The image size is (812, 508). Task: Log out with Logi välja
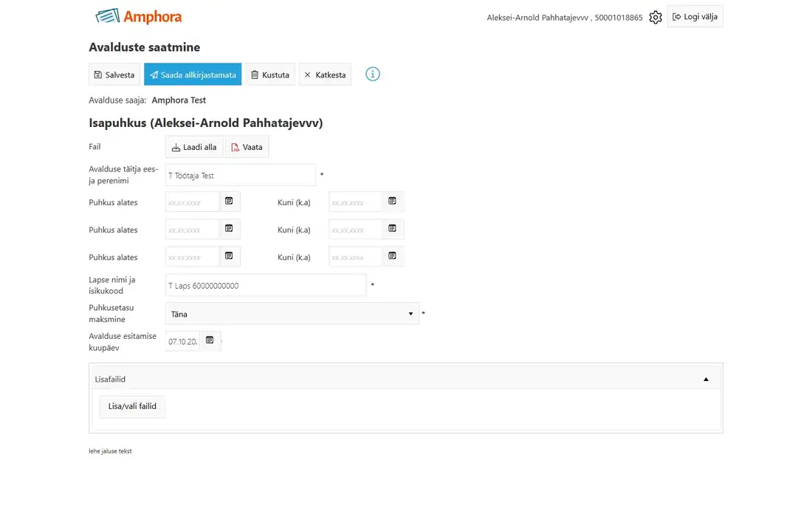pyautogui.click(x=695, y=16)
